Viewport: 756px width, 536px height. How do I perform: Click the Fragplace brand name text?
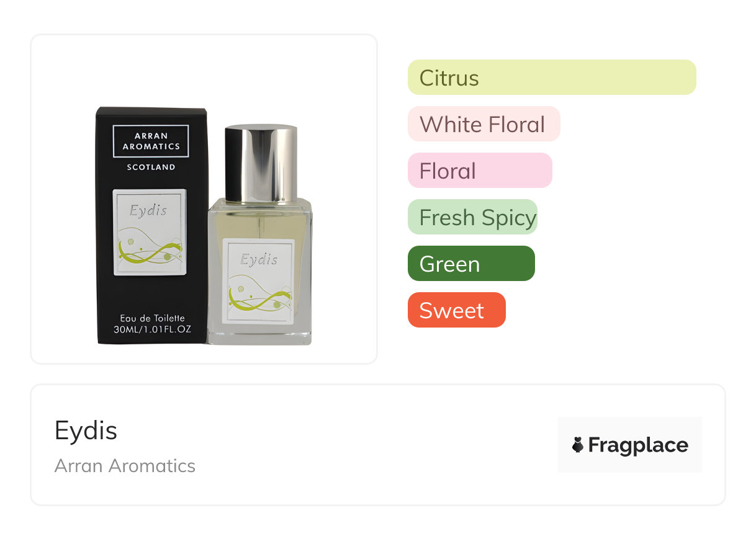[x=638, y=445]
